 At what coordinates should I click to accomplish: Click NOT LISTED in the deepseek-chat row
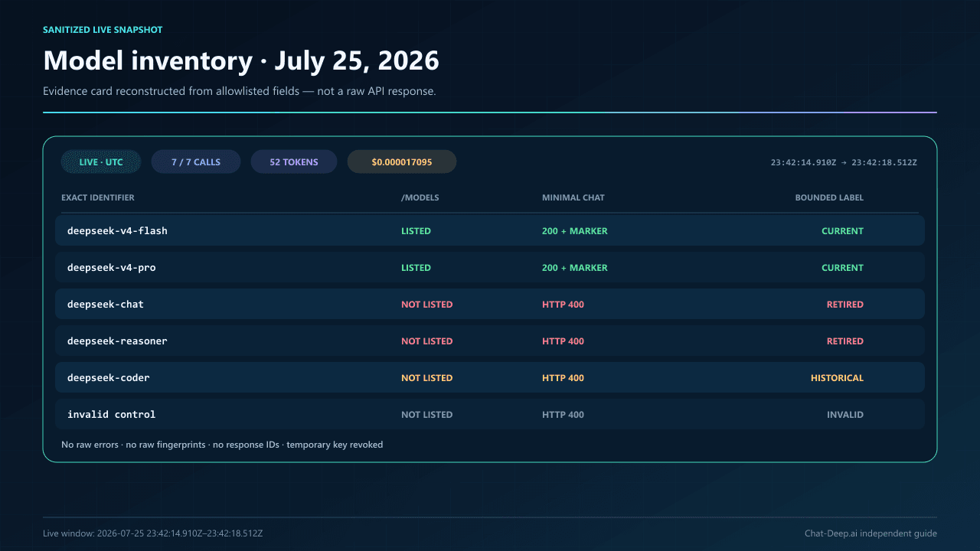pos(427,304)
